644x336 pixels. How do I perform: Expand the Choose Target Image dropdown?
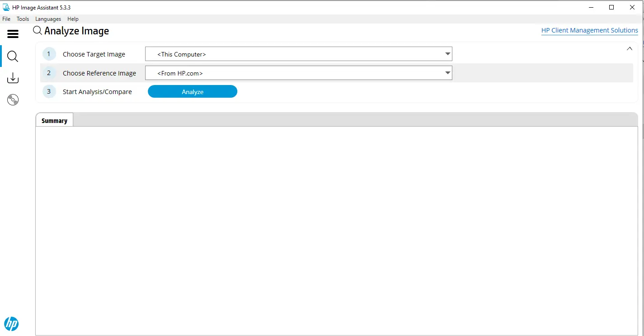point(447,54)
